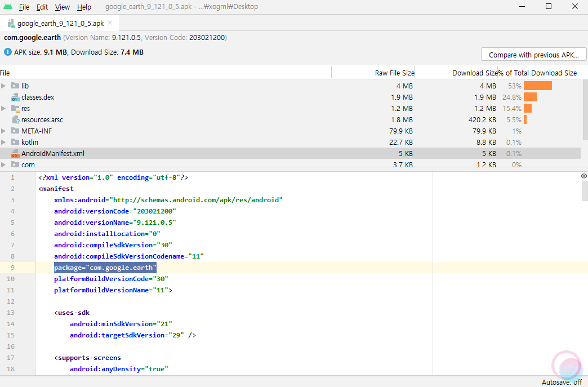
Task: Click the lib 53% size bar
Action: [x=538, y=86]
